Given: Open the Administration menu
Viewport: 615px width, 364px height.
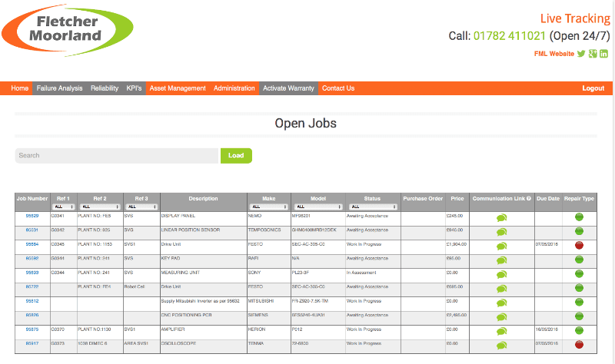Looking at the screenshot, I should click(234, 88).
